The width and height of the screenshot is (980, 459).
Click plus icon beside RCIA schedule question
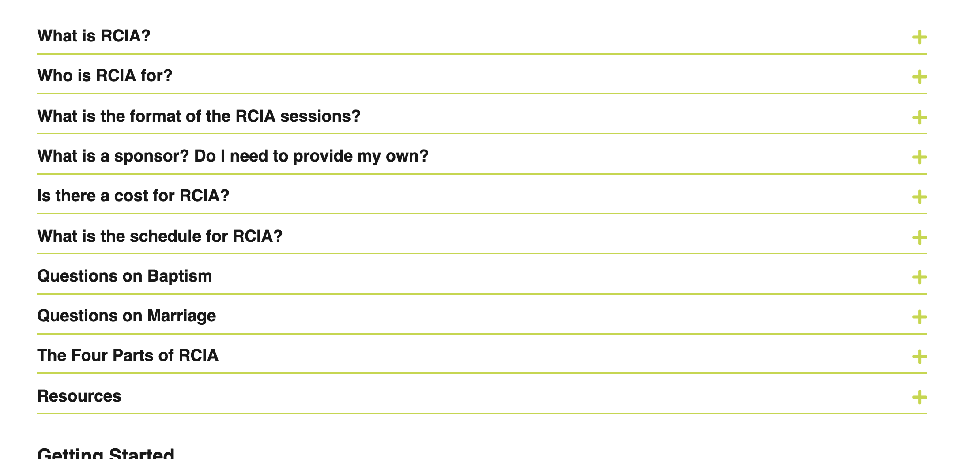pyautogui.click(x=919, y=237)
